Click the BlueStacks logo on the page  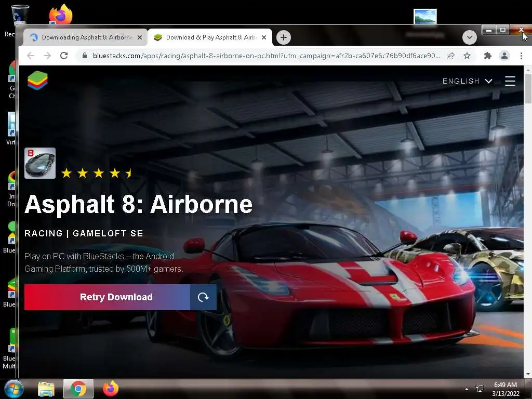pos(37,81)
